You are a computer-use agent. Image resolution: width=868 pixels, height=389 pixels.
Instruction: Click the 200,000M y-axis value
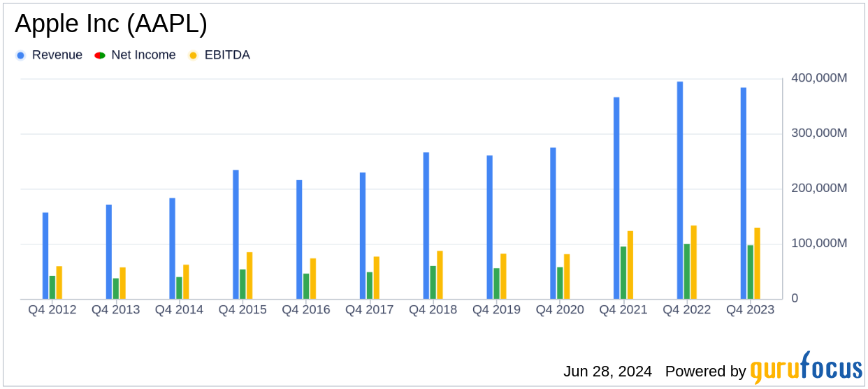click(819, 188)
